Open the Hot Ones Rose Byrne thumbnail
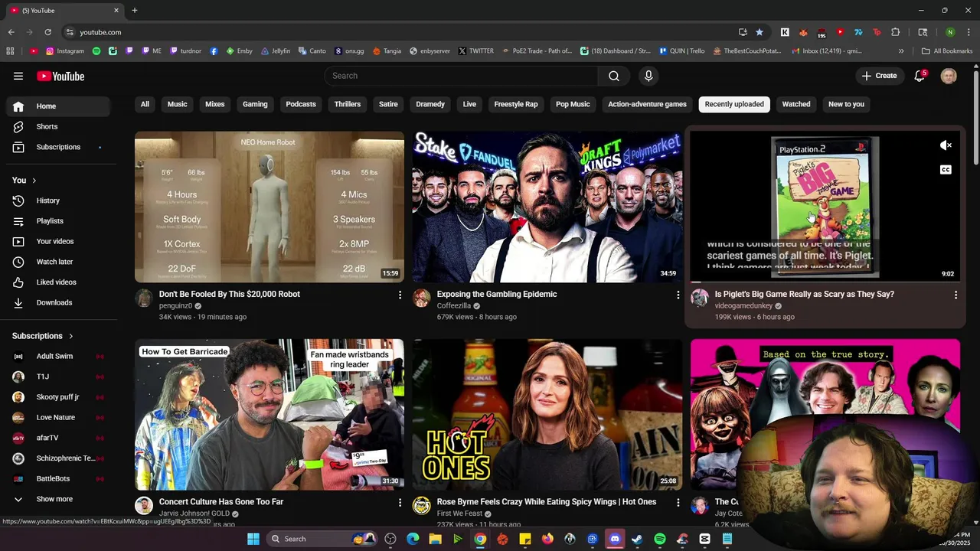 pos(547,414)
